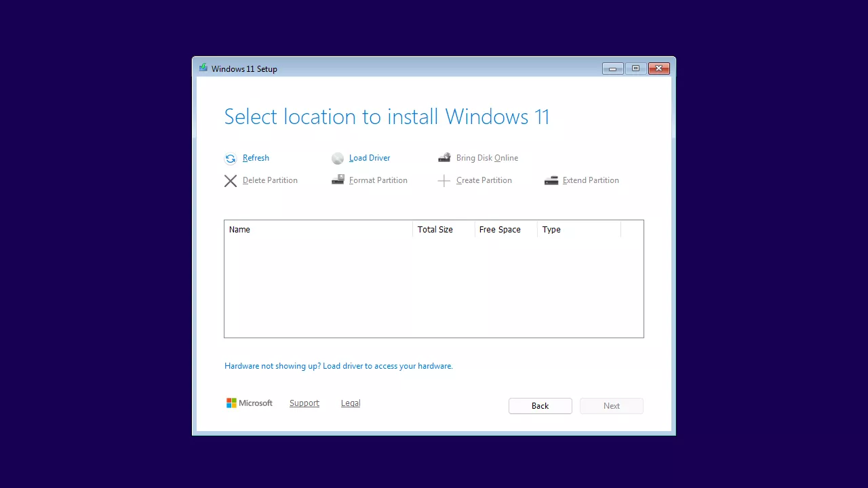The image size is (868, 488).
Task: Select the Create Partition plus icon
Action: [x=444, y=180]
